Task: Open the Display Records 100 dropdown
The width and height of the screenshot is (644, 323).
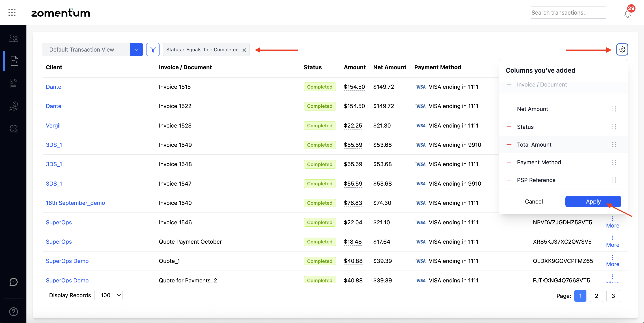Action: [108, 295]
